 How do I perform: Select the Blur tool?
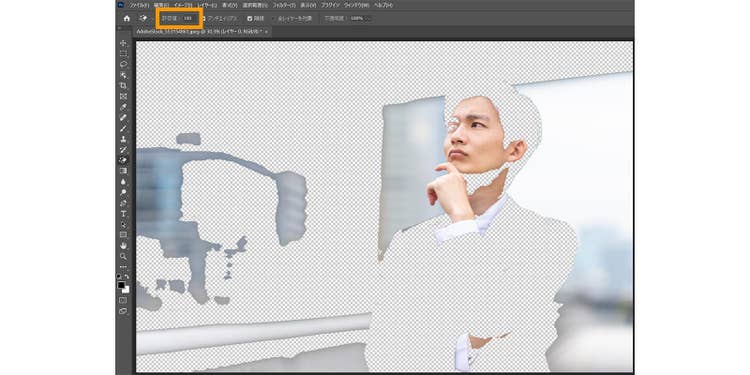pyautogui.click(x=123, y=181)
